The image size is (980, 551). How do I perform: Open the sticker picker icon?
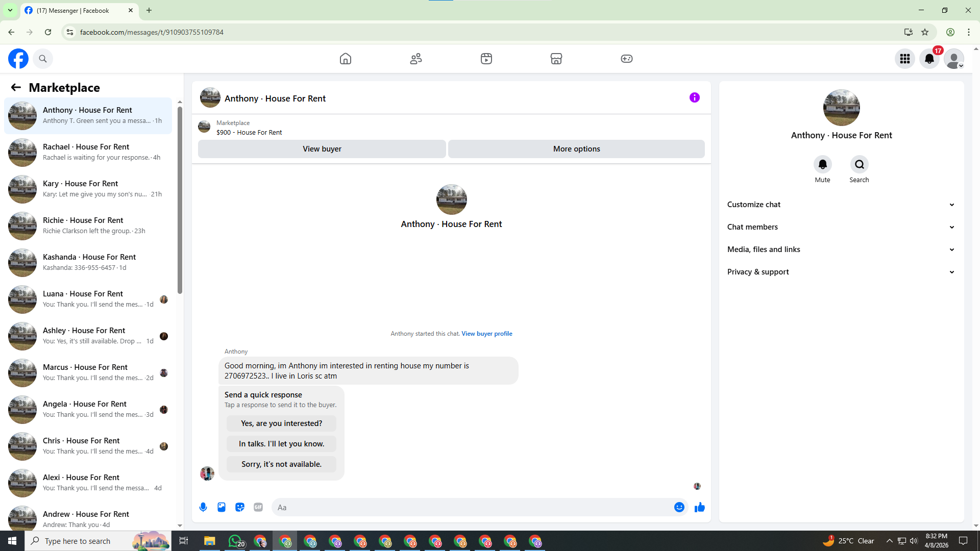pyautogui.click(x=240, y=507)
